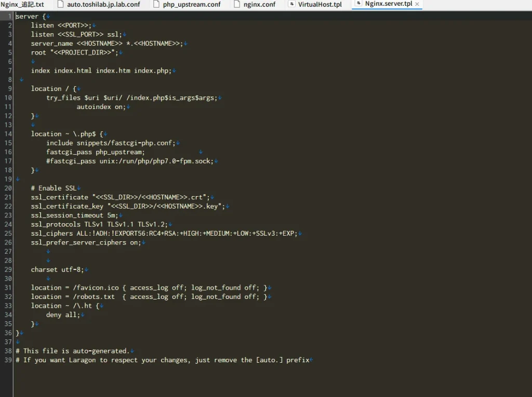Click the ssl_certificate .crt line
The image size is (532, 397).
[x=121, y=197]
